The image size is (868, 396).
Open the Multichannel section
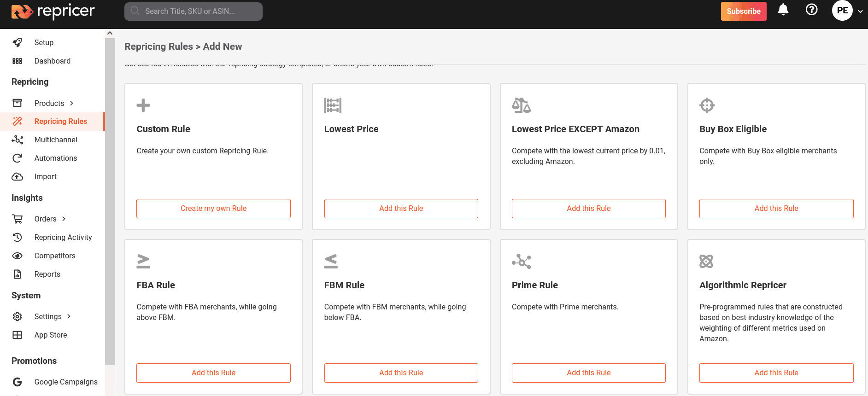56,140
